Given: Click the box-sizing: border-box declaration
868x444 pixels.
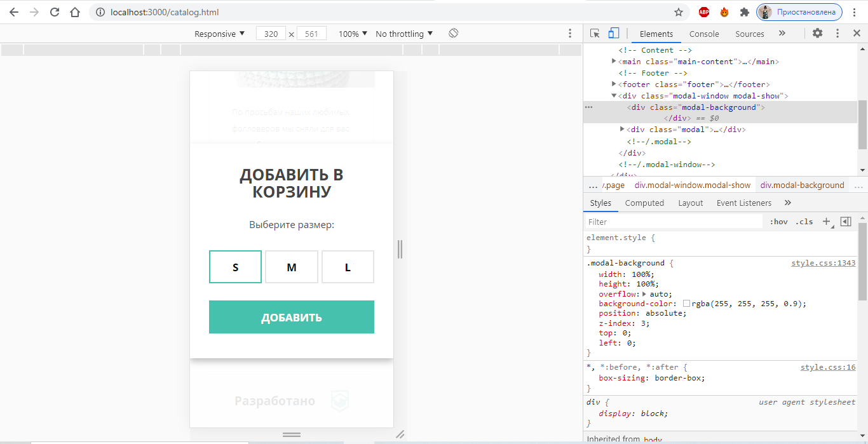Looking at the screenshot, I should [x=651, y=378].
